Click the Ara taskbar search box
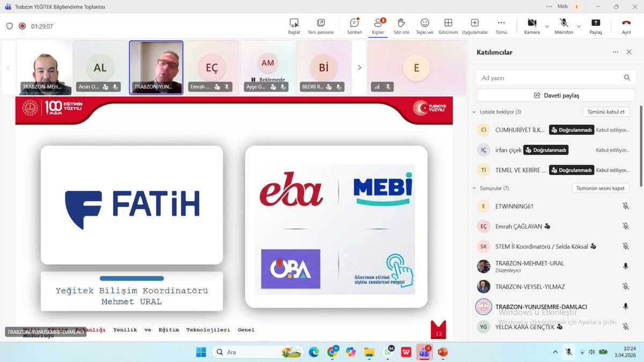 (x=257, y=352)
